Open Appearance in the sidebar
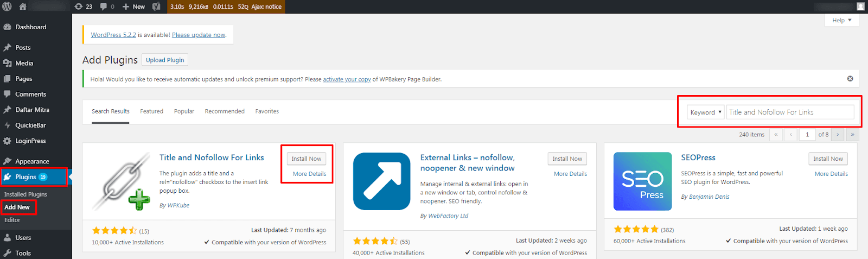 coord(32,161)
